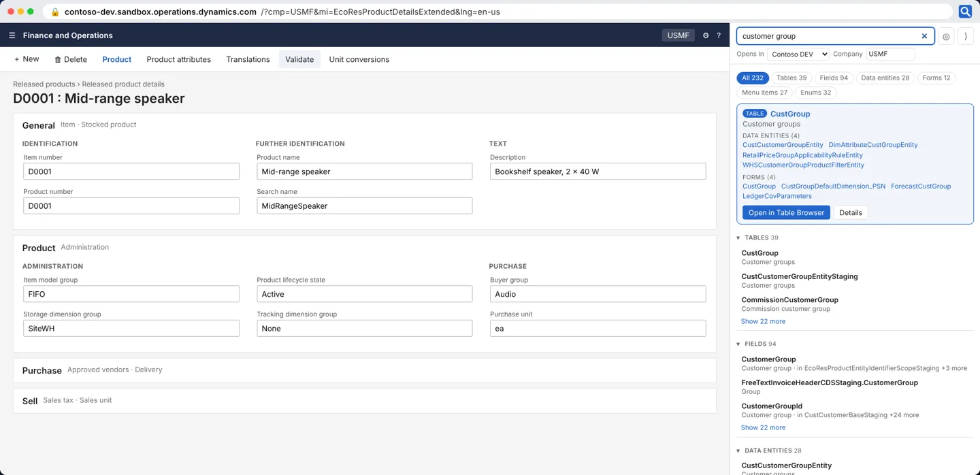Screen dimensions: 980x475
Task: Click the Details button
Action: coord(850,212)
